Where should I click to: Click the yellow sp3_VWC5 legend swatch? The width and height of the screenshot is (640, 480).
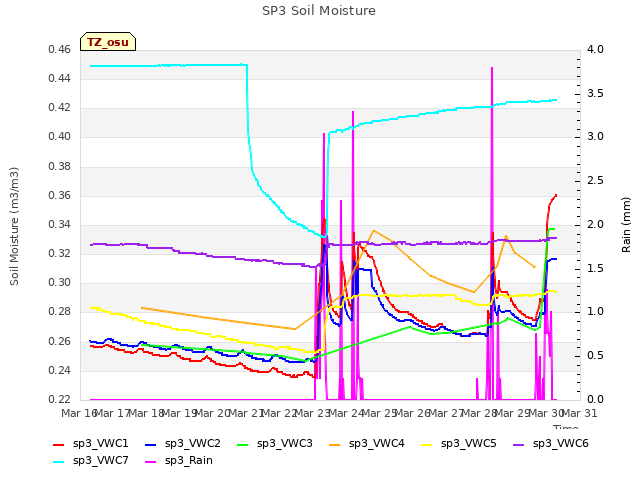pyautogui.click(x=427, y=444)
